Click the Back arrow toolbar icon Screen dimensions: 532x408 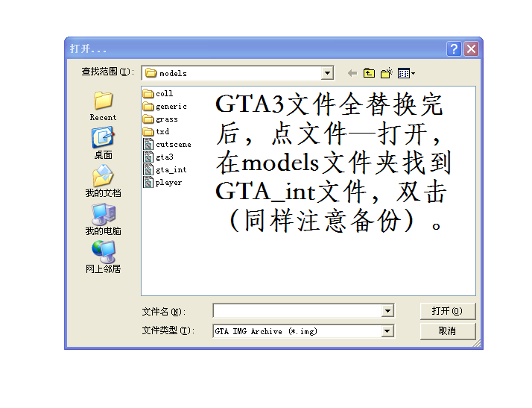[x=352, y=73]
